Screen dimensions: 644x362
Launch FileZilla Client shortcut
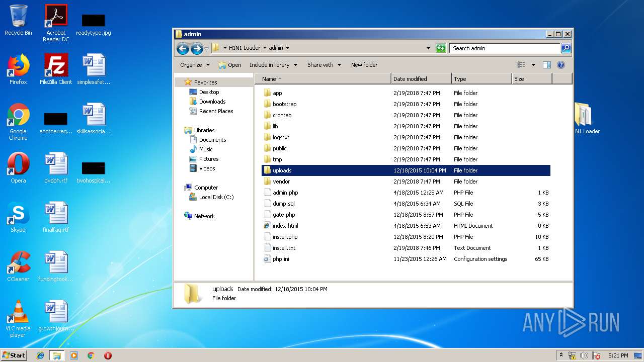(56, 69)
